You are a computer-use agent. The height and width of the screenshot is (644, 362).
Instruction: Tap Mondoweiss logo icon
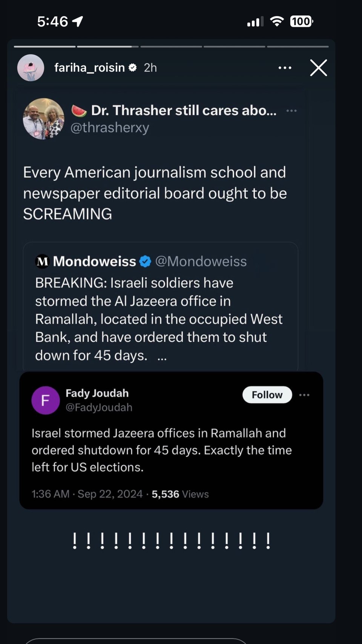42,261
